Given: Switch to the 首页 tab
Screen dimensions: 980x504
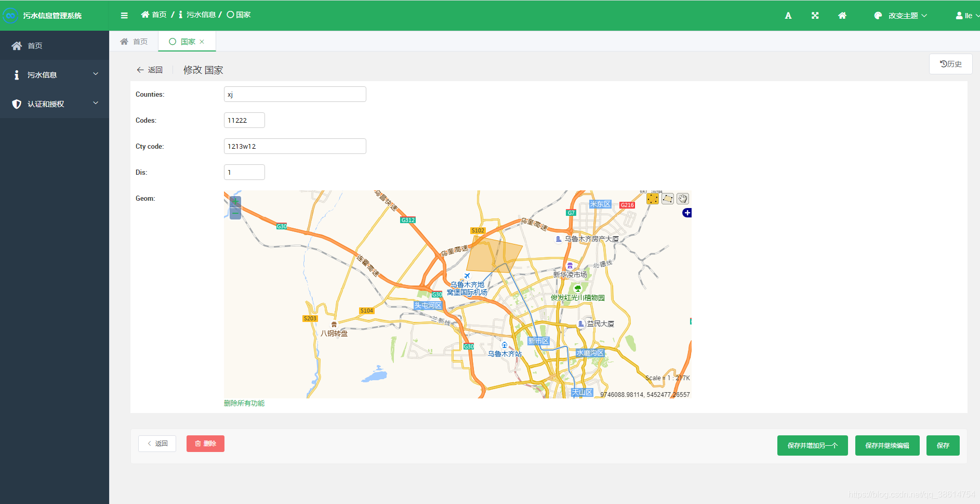Looking at the screenshot, I should [134, 42].
